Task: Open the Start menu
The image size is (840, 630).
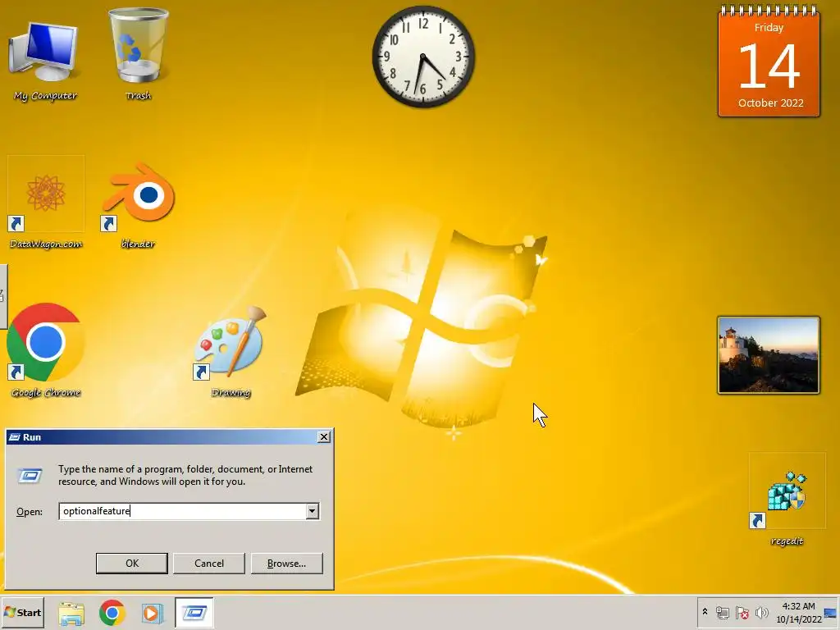Action: pos(22,612)
